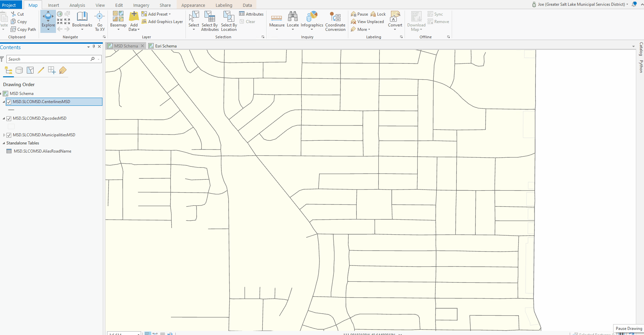The height and width of the screenshot is (335, 644).
Task: Close the MSD Schema map tab
Action: coord(142,46)
